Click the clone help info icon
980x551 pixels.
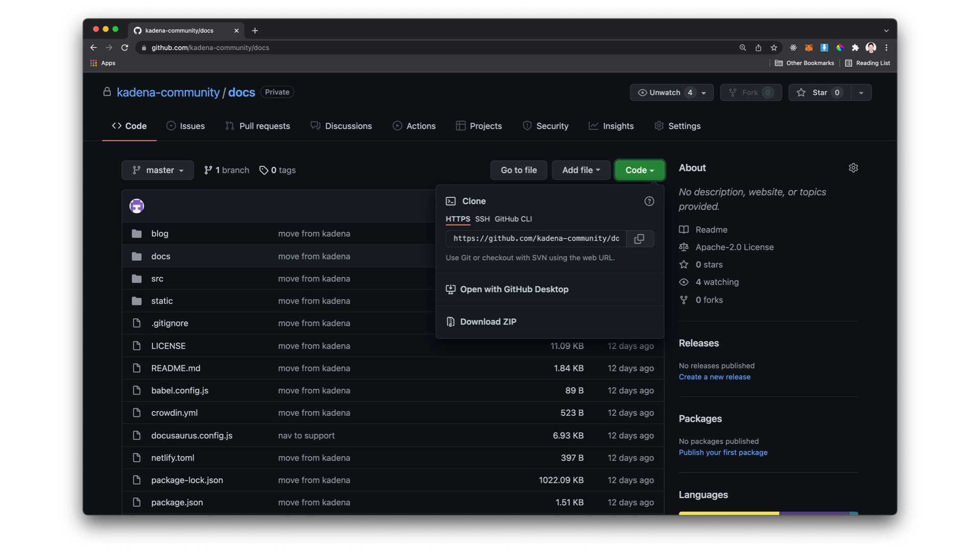coord(649,201)
